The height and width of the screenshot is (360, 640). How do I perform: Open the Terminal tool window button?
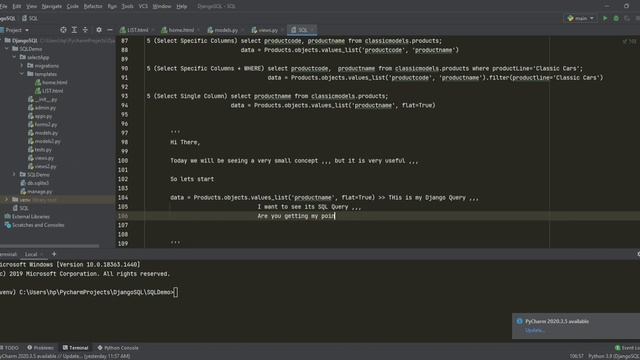point(76,348)
